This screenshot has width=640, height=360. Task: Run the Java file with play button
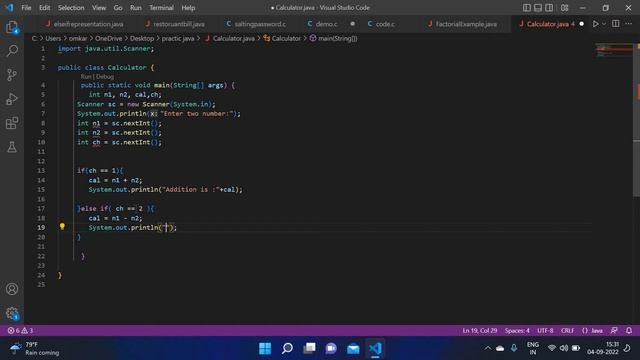[596, 24]
